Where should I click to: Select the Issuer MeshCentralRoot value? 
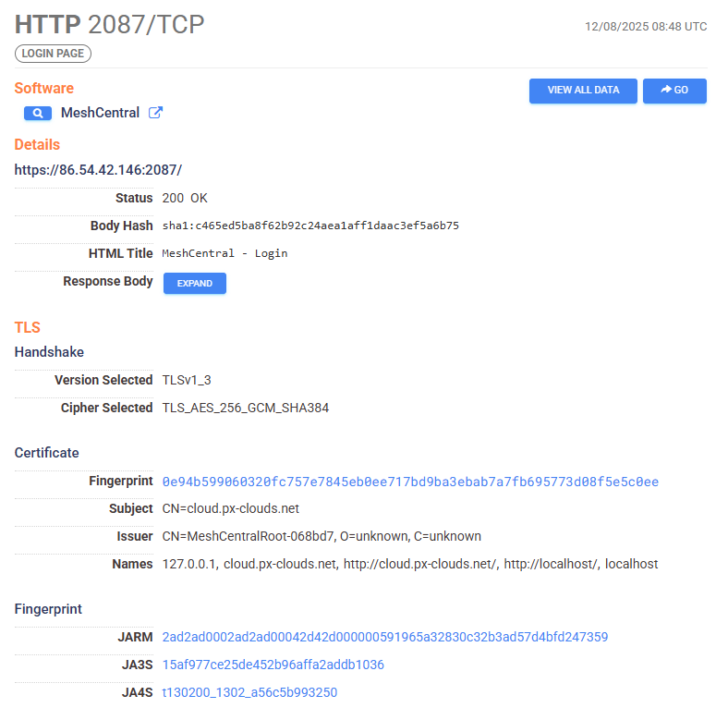321,536
